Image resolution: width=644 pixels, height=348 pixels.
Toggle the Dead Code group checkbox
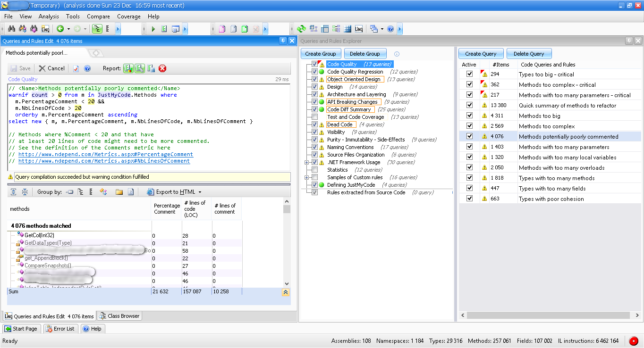[314, 124]
